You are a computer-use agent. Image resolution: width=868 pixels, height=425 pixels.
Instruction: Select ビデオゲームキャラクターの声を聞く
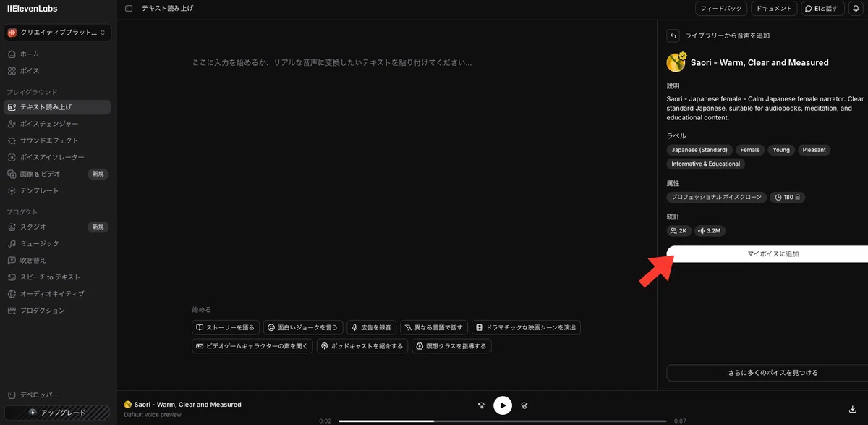click(252, 346)
